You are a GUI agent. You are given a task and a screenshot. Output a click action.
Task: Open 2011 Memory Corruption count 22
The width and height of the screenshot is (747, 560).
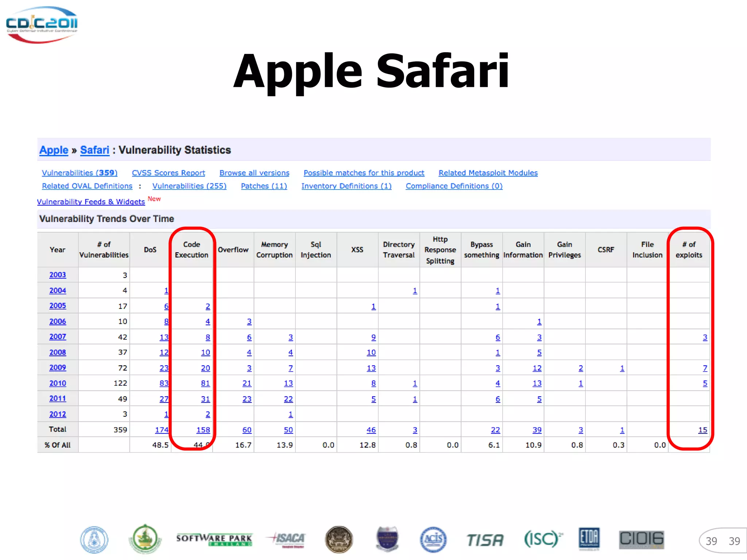(x=289, y=399)
